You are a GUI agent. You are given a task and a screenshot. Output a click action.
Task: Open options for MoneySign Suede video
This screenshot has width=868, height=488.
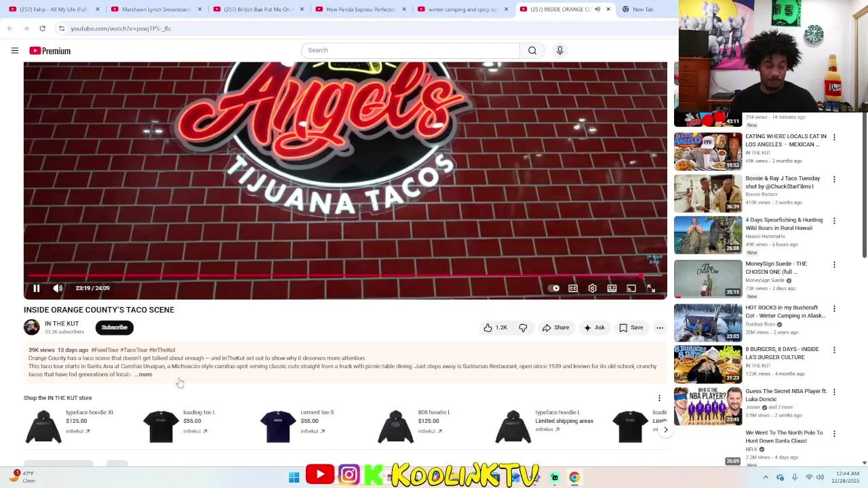[834, 265]
